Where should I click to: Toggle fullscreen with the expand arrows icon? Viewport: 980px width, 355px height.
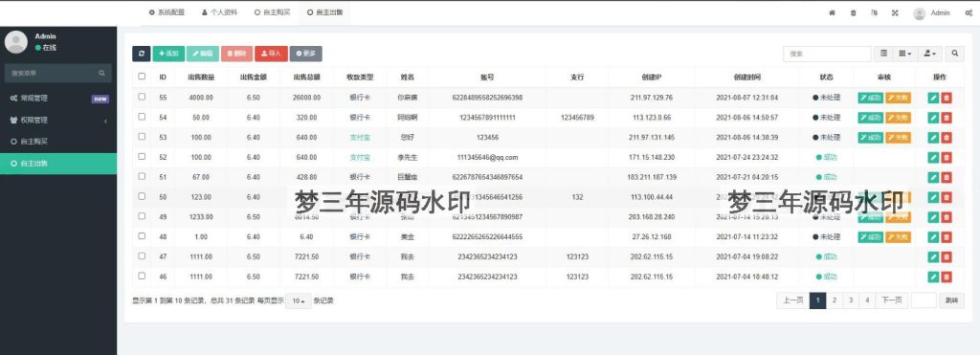point(895,12)
